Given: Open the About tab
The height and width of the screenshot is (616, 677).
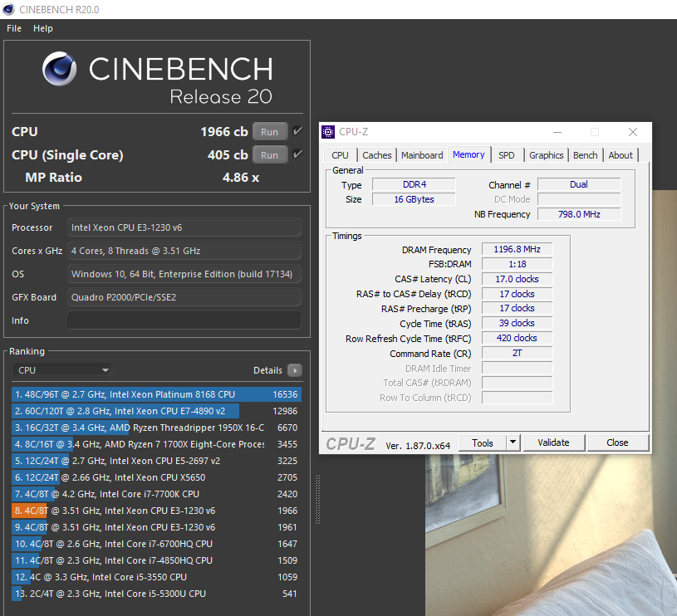Looking at the screenshot, I should pos(621,155).
